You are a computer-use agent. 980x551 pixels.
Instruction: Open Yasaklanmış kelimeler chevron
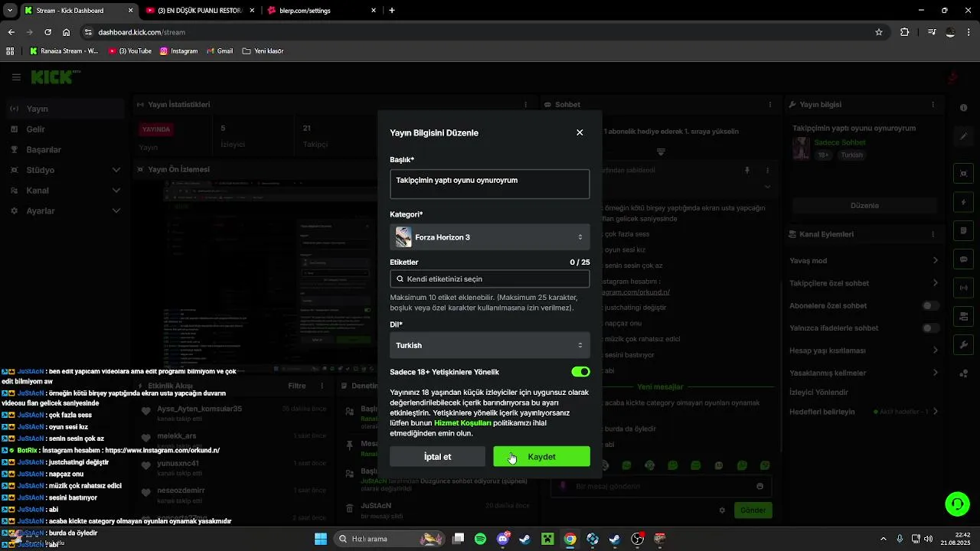[x=935, y=373]
